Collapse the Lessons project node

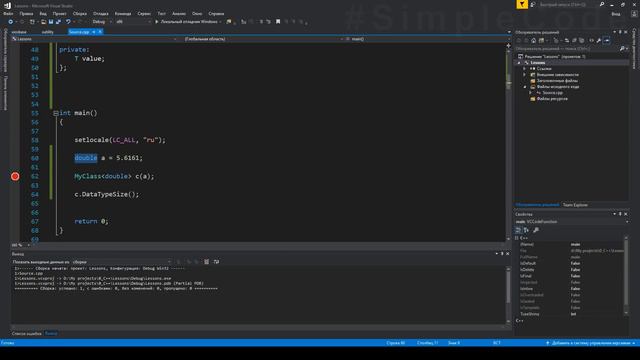(x=519, y=63)
